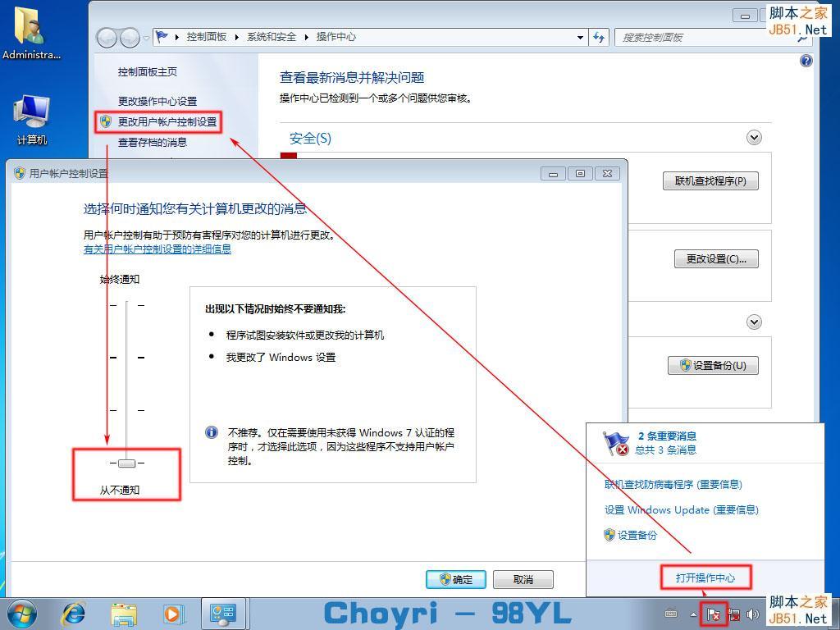Launch Windows Media Player from the taskbar
Screen dimensions: 840x630
[x=172, y=614]
